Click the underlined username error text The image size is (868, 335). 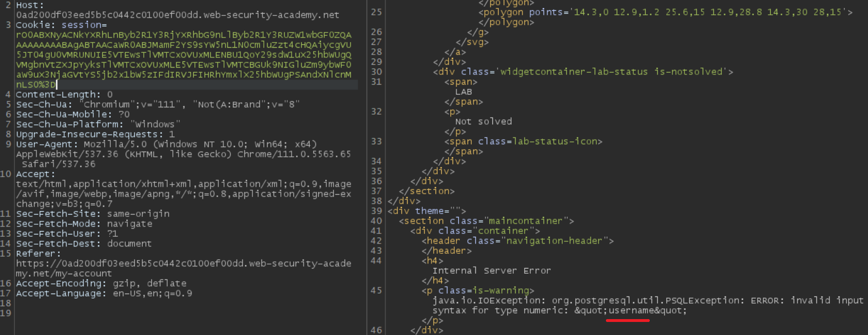627,311
